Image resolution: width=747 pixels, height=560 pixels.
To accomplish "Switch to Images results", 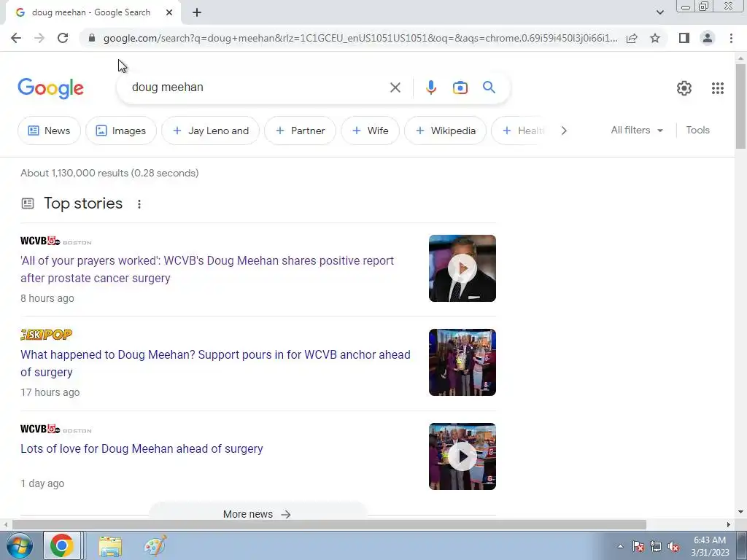I will pyautogui.click(x=121, y=131).
